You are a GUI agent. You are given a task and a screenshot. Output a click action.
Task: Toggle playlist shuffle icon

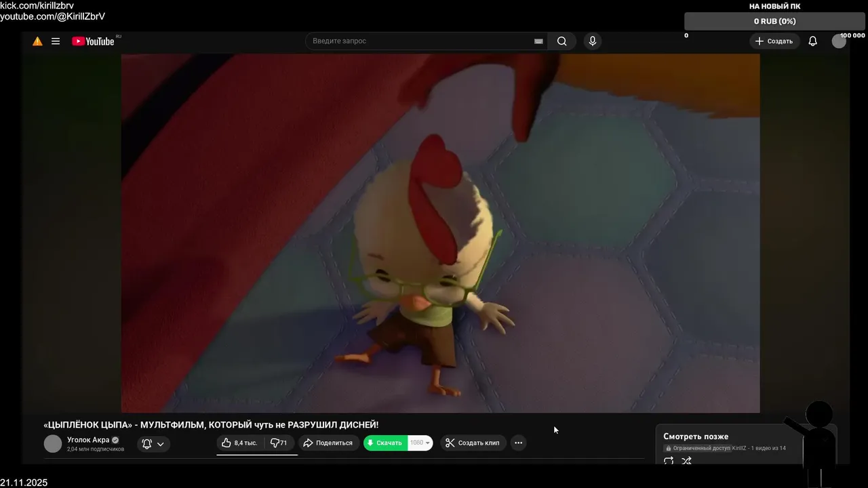(686, 461)
